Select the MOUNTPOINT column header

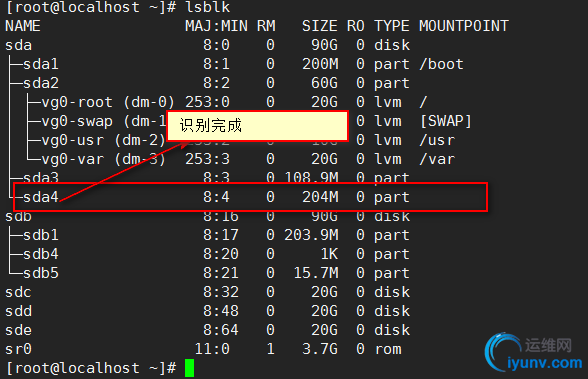tap(464, 26)
